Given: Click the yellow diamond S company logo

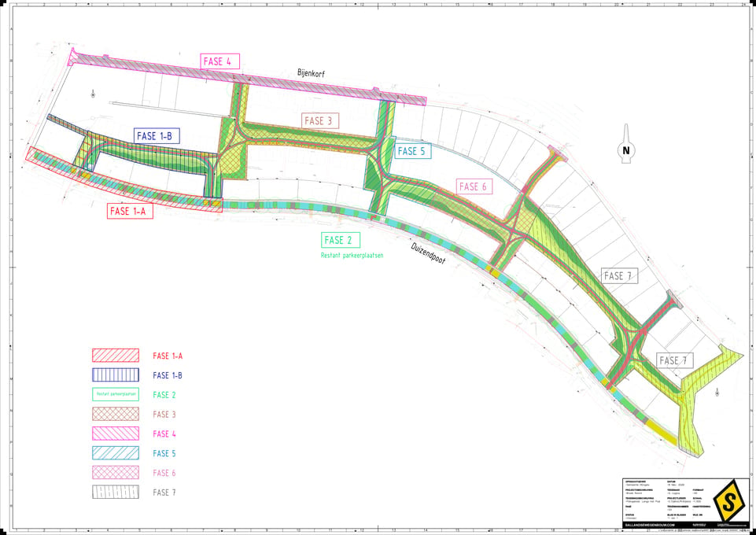Looking at the screenshot, I should pyautogui.click(x=731, y=501).
